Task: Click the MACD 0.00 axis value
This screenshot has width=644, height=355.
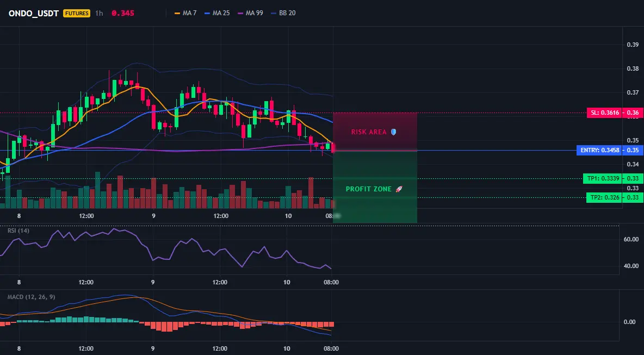Action: (630, 322)
